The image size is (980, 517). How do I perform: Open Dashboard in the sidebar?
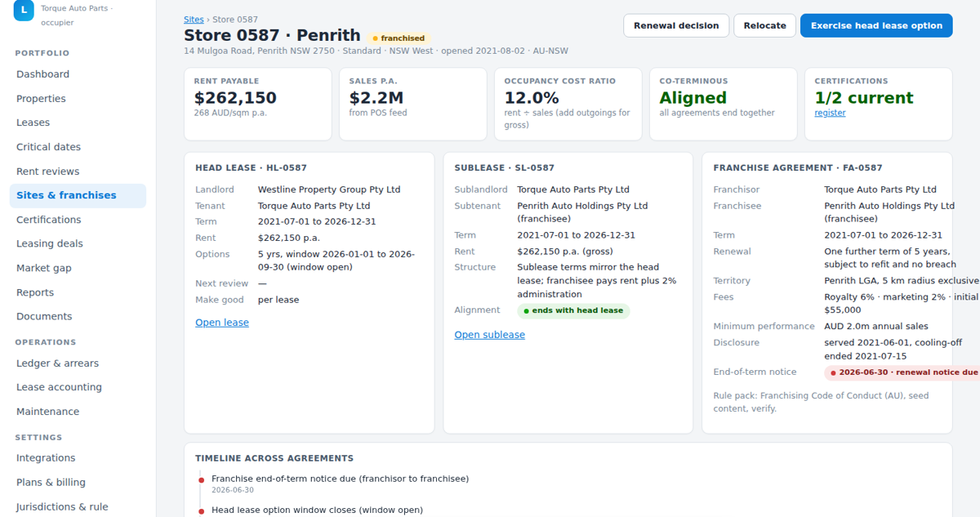coord(78,74)
